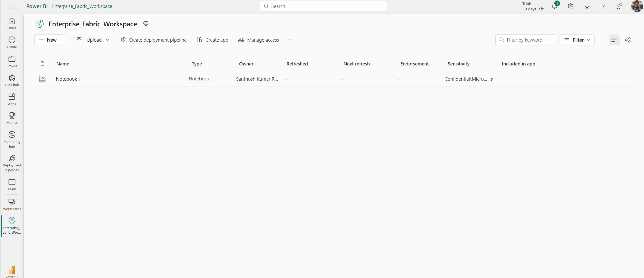644x278 pixels.
Task: Click the overflow ellipsis menu
Action: click(289, 40)
